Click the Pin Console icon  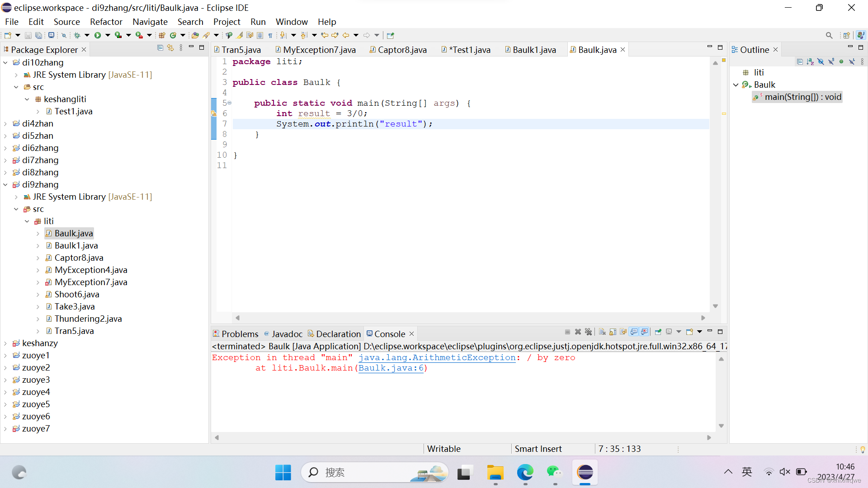click(658, 332)
